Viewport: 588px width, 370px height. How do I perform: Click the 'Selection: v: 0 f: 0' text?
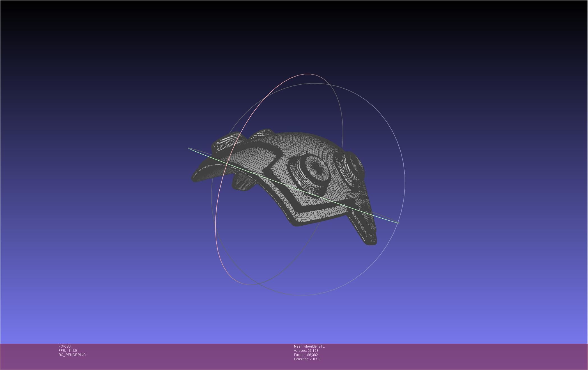307,359
